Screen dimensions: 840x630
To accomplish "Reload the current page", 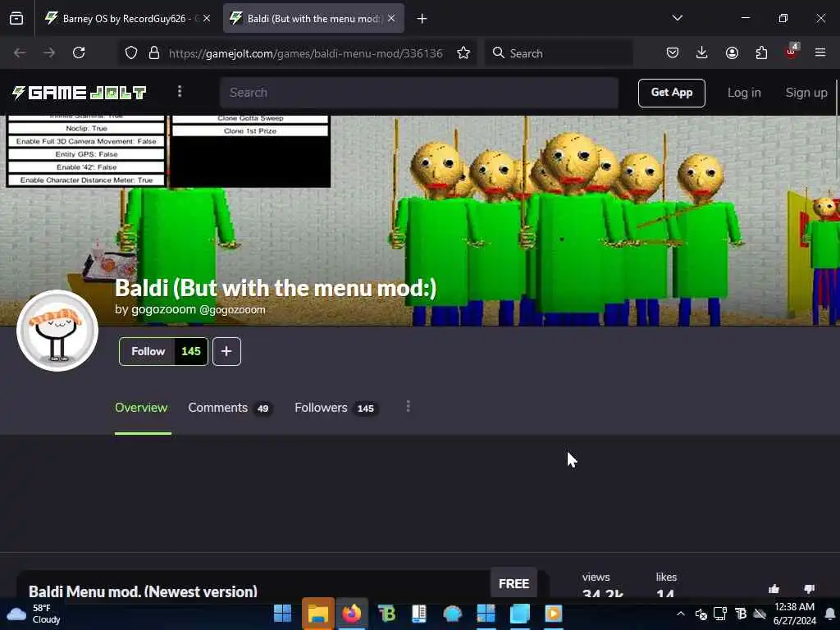I will pos(80,52).
